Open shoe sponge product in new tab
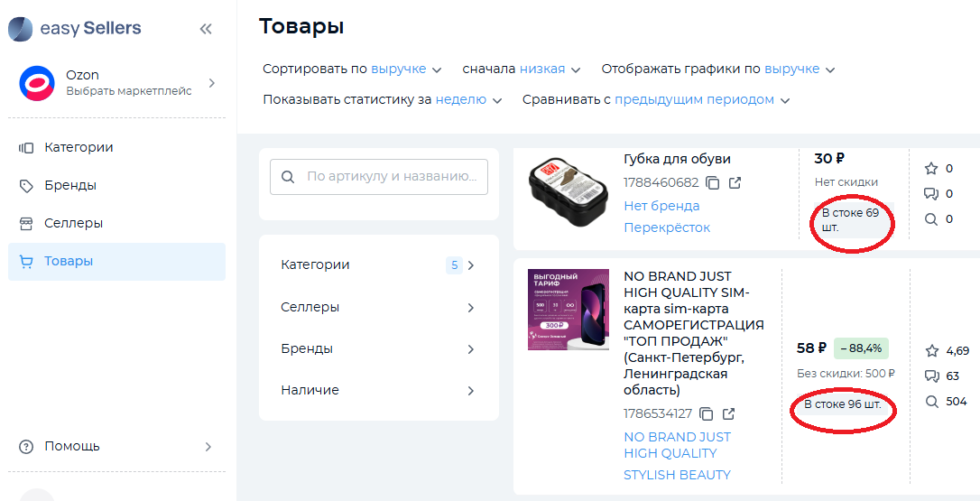Image resolution: width=980 pixels, height=501 pixels. point(735,183)
